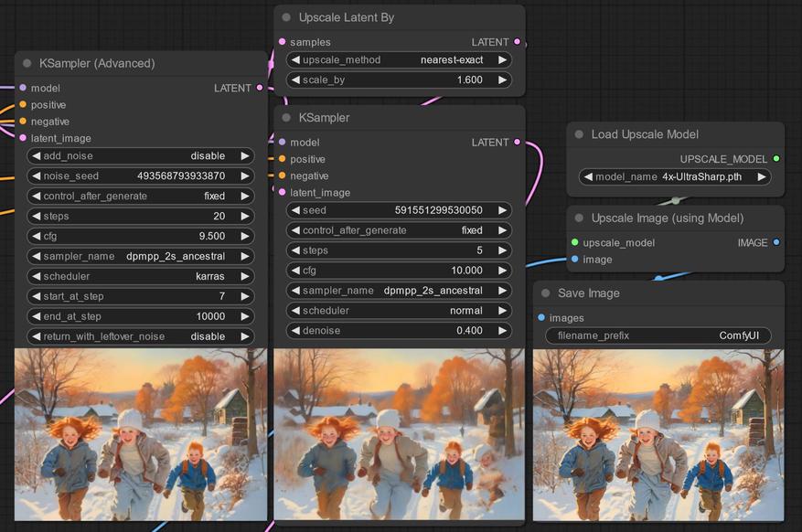The image size is (802, 532).
Task: Collapse the plain KSampler node title dot
Action: pos(286,118)
